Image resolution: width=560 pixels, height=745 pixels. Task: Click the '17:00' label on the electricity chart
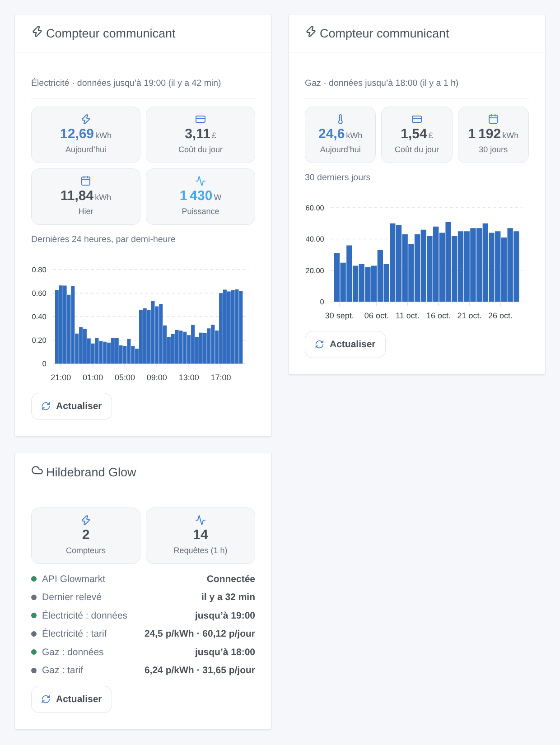pos(221,377)
